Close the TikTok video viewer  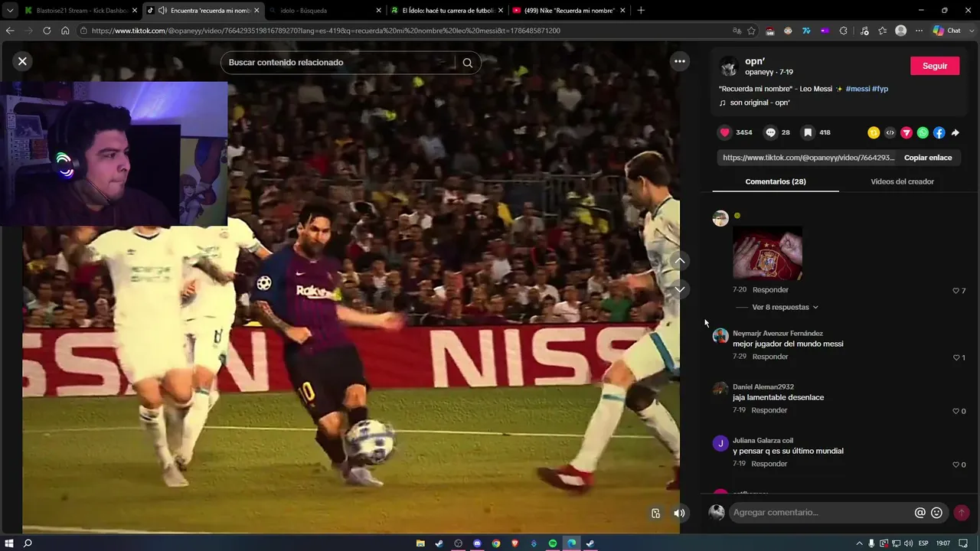pos(22,61)
